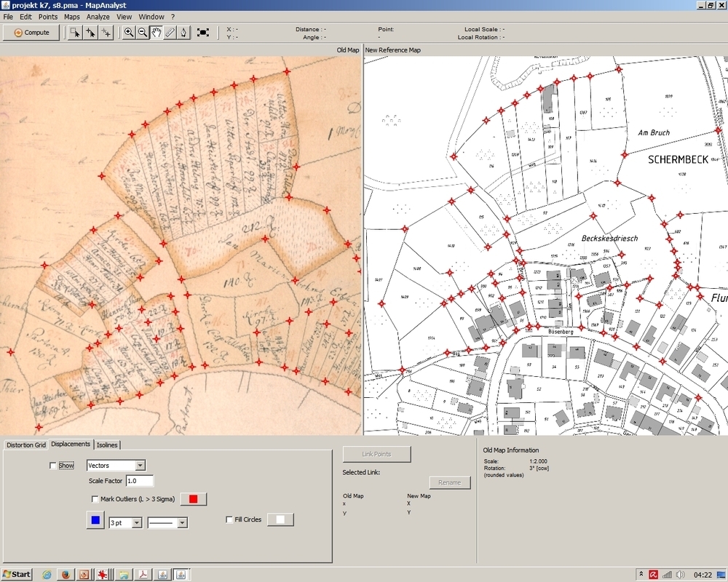Screen dimensions: 728x582
Task: Click the zoom in magnifier tool
Action: (x=129, y=33)
